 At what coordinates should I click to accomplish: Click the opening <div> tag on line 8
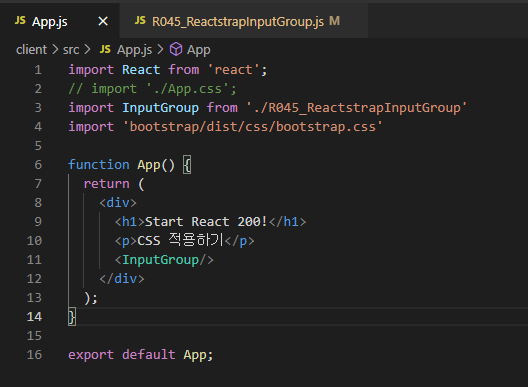(x=118, y=203)
